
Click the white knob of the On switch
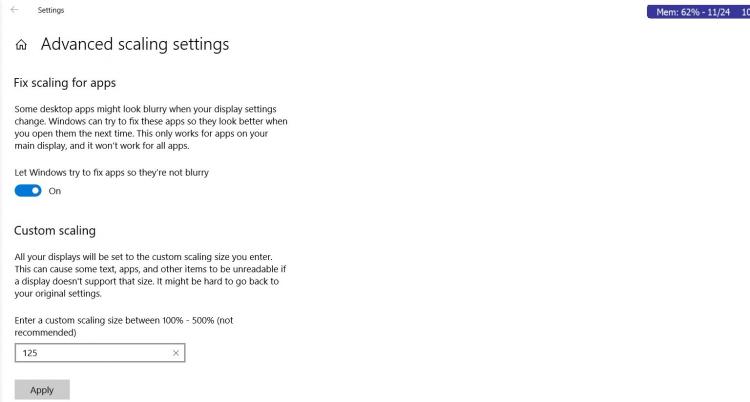(35, 191)
